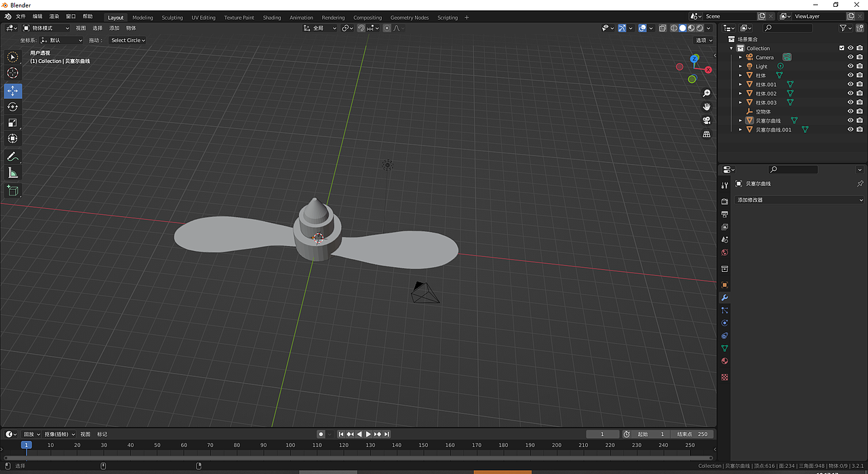The height and width of the screenshot is (474, 868).
Task: Open the 选项 options dropdown
Action: tap(704, 41)
